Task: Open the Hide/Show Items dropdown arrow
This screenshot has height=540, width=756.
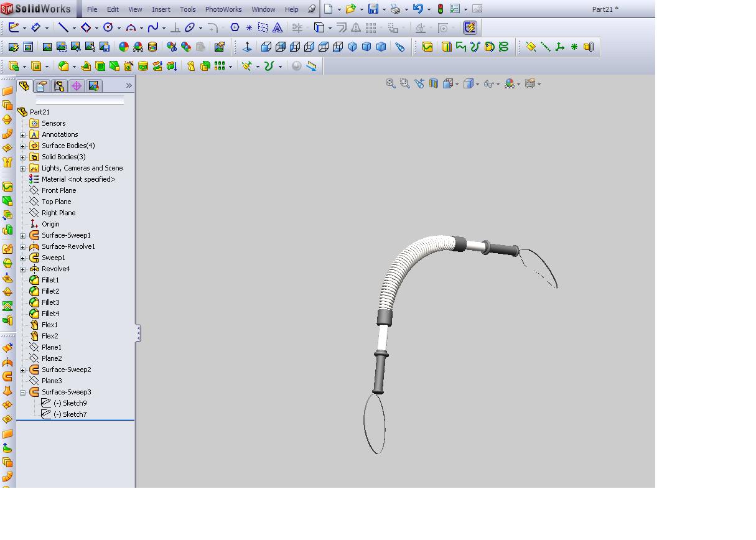Action: click(498, 84)
